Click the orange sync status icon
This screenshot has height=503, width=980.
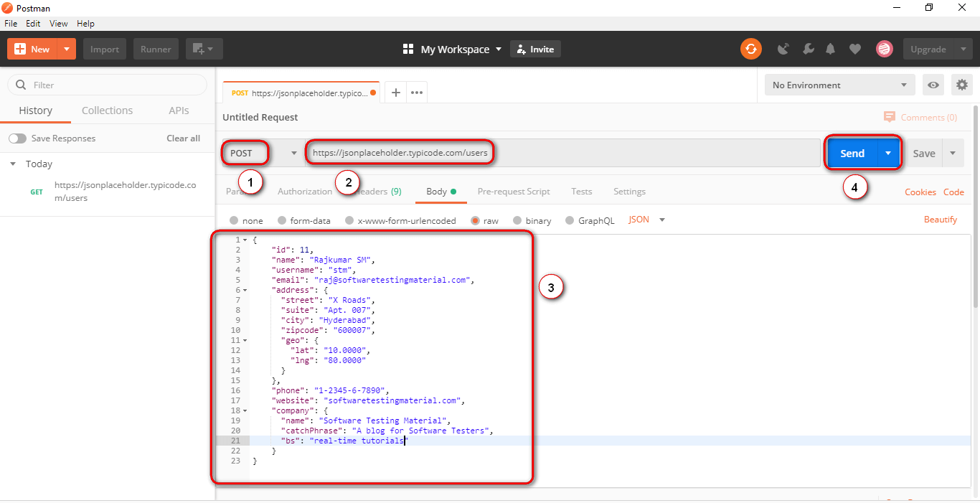[751, 49]
